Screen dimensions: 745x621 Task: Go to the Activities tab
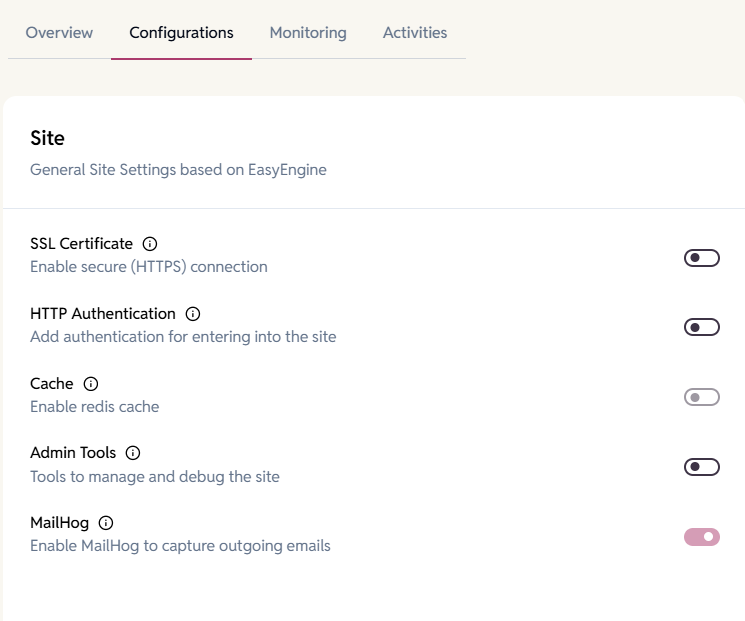[415, 33]
